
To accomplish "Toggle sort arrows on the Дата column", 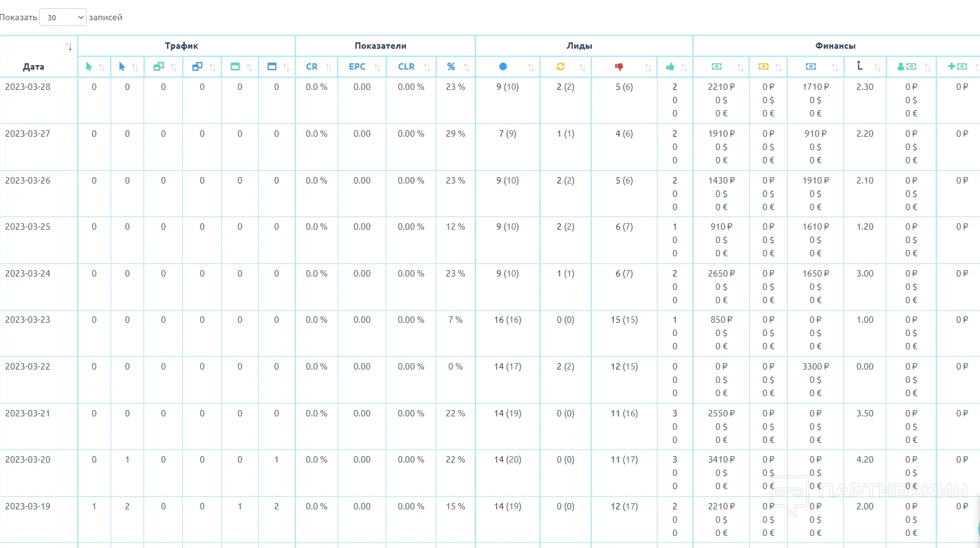I will point(69,47).
